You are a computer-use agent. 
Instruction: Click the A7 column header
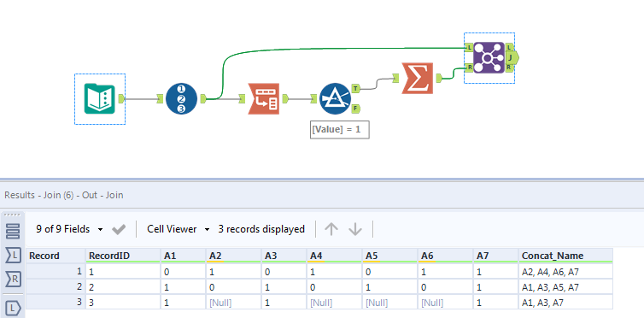click(495, 256)
